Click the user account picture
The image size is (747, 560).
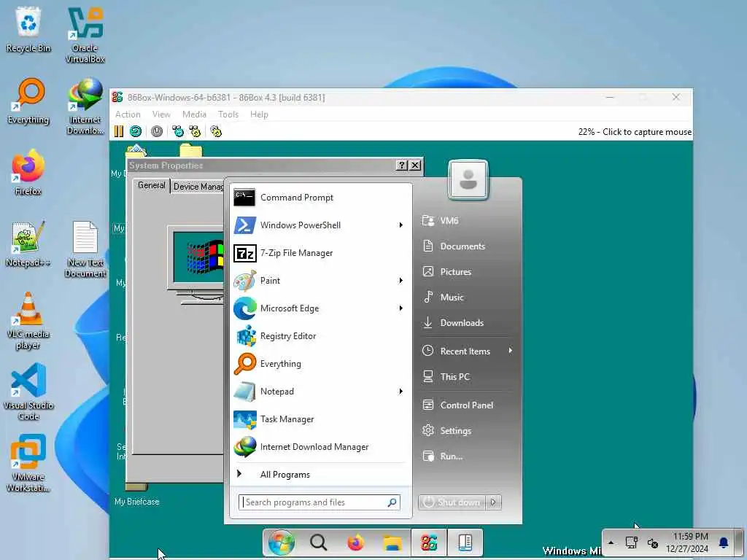click(468, 179)
